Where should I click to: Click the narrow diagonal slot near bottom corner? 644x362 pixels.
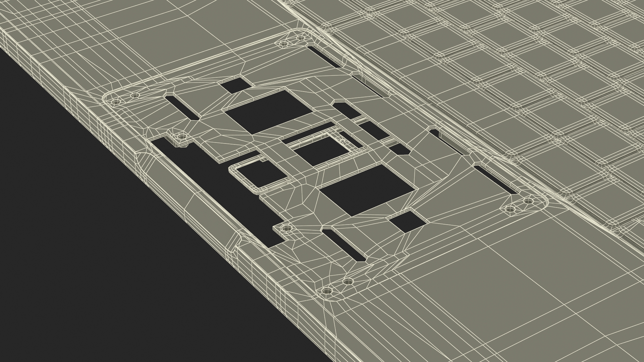[x=344, y=246]
